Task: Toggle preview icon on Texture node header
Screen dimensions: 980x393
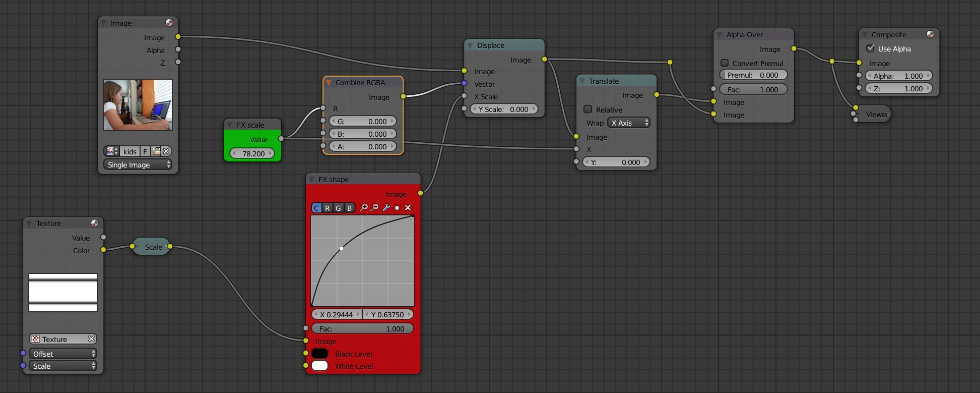Action: [x=95, y=223]
